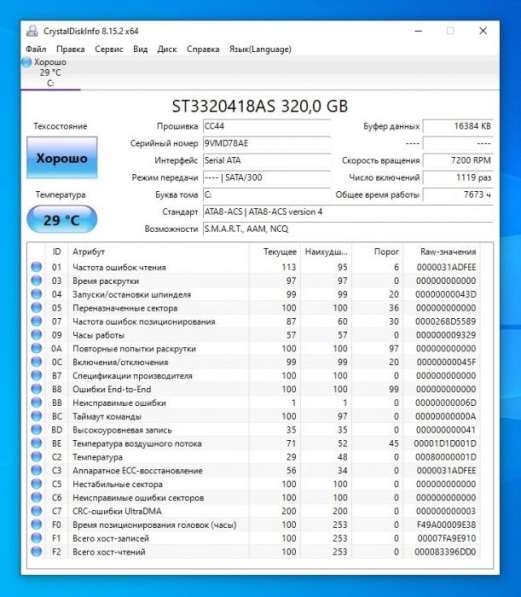521x597 pixels.
Task: Select the row text CRC-ошибки UltraDMA
Action: tap(117, 511)
